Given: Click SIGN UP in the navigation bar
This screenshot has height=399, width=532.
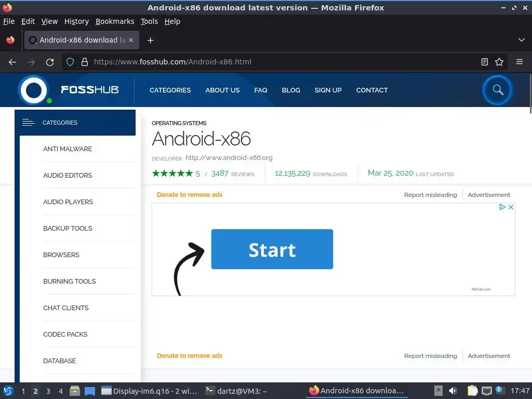Looking at the screenshot, I should (328, 90).
